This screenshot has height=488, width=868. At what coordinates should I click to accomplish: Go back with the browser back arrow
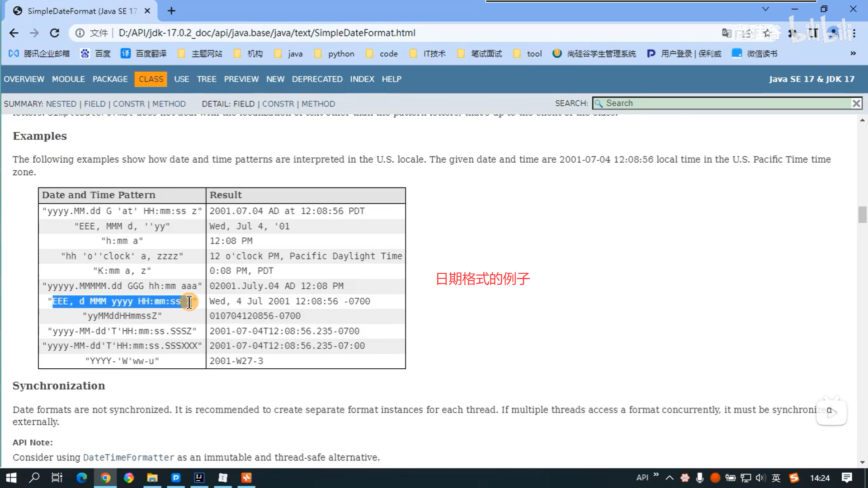[14, 33]
